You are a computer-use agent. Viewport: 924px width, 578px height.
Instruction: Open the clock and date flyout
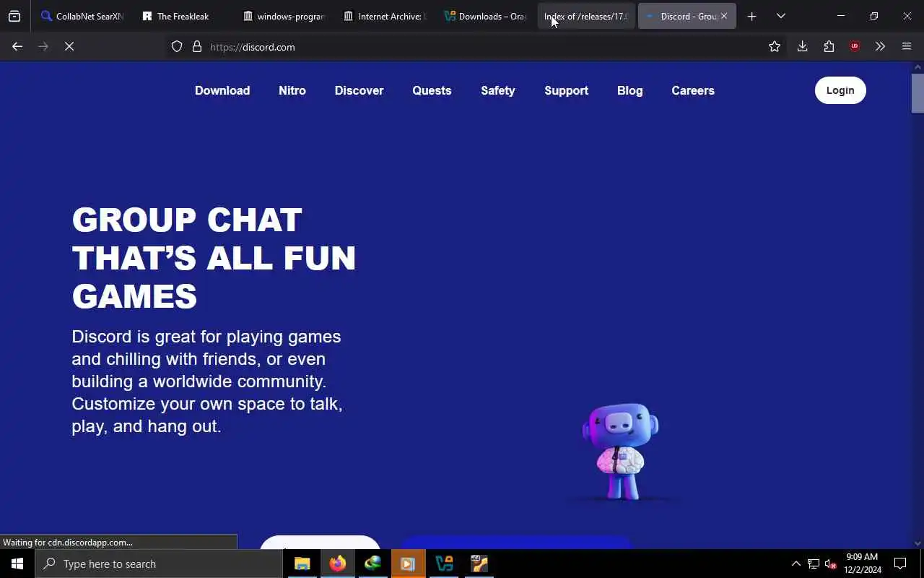[x=863, y=564]
